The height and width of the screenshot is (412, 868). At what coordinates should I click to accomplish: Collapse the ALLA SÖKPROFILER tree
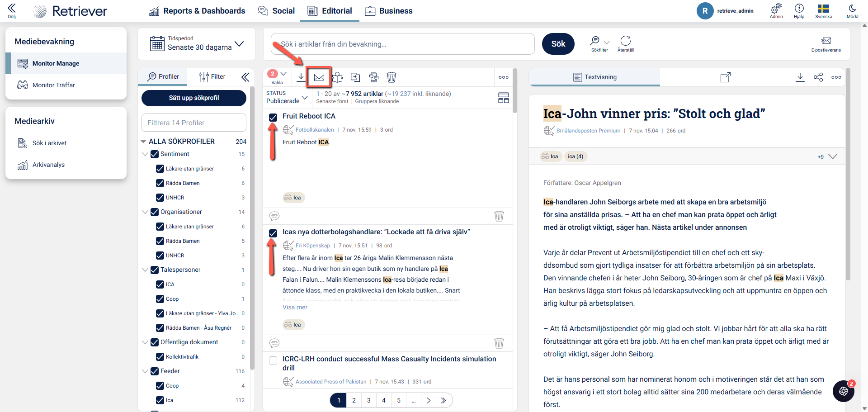tap(144, 142)
